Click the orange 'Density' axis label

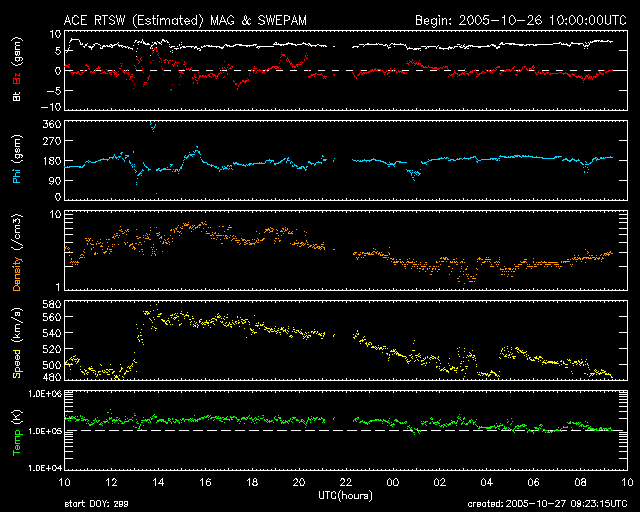[17, 274]
